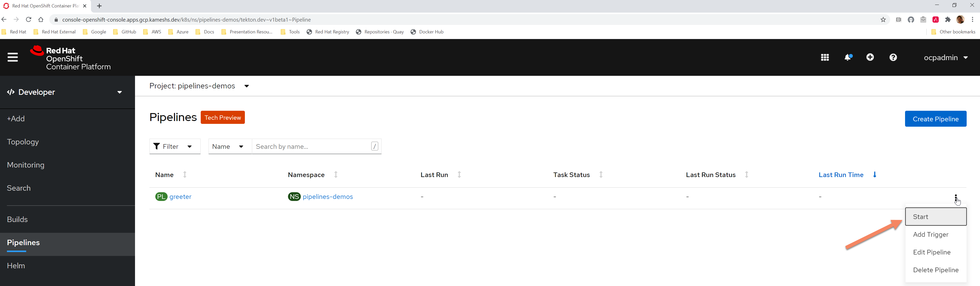
Task: Select Start from the kebab menu
Action: pyautogui.click(x=936, y=217)
